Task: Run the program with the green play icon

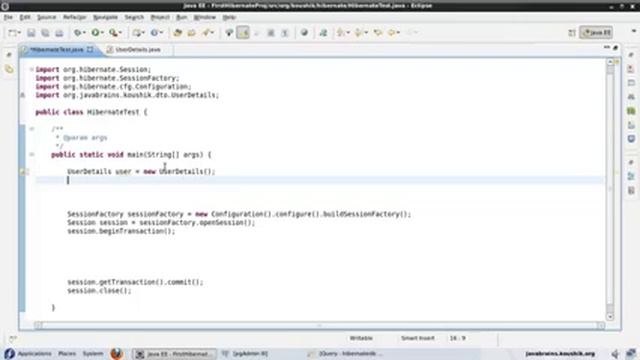Action: (95, 33)
